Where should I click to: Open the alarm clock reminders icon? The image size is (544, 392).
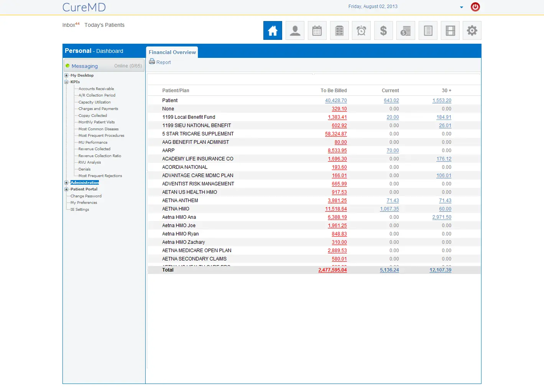tap(361, 31)
